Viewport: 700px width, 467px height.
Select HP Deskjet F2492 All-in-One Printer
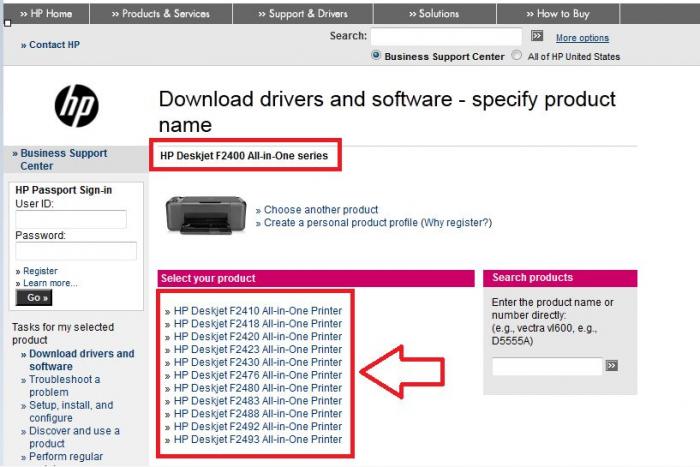pyautogui.click(x=254, y=427)
